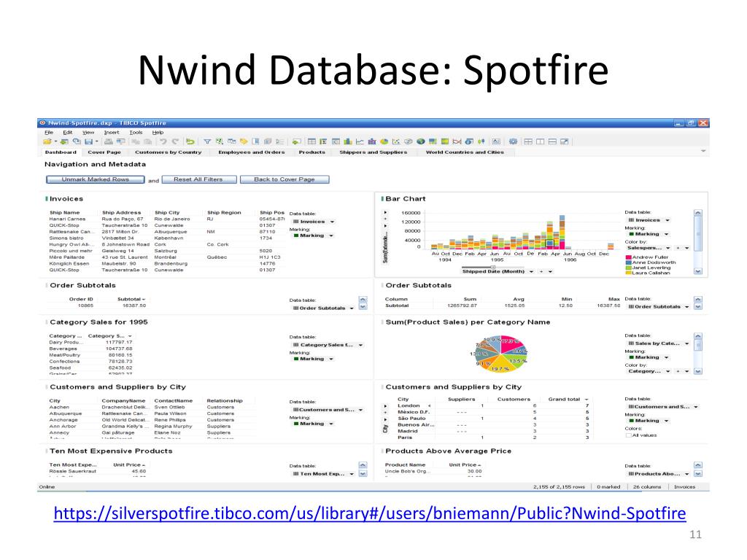The height and width of the screenshot is (560, 747).
Task: Click the Open file folder toolbar icon
Action: click(47, 141)
